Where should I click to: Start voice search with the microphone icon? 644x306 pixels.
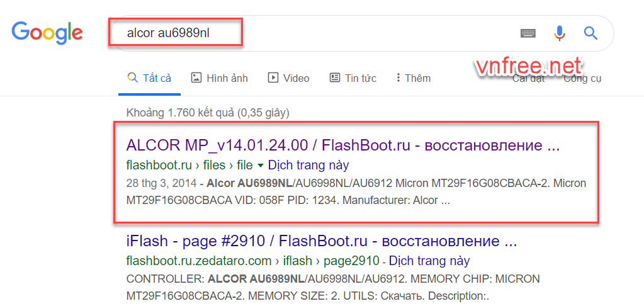(x=559, y=33)
